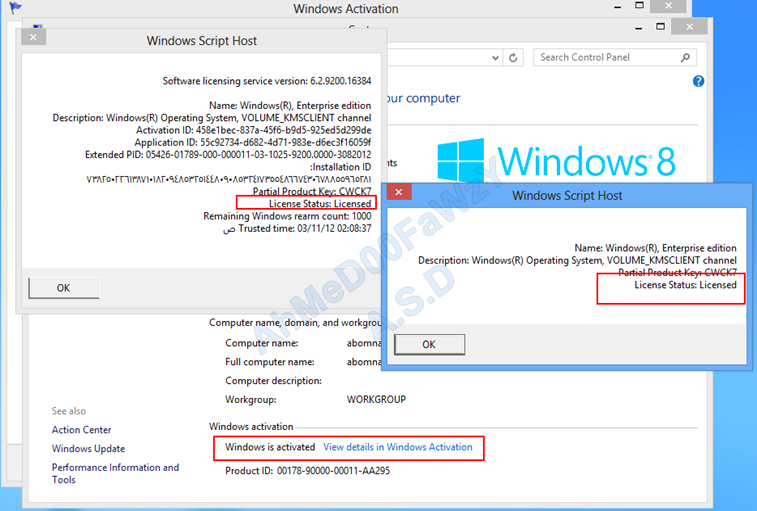Click Partial Product Key line in large dialog
The image size is (757, 511).
click(312, 191)
